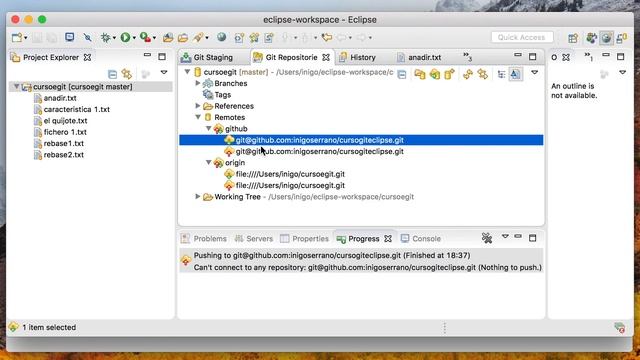Viewport: 640px width, 360px height.
Task: Select the highlighted Java EE perspective icon
Action: click(x=607, y=38)
